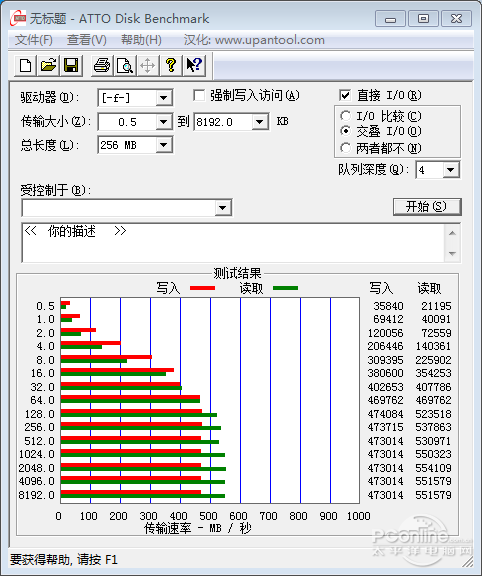Open the 总长度 256 MB dropdown

pyautogui.click(x=163, y=145)
